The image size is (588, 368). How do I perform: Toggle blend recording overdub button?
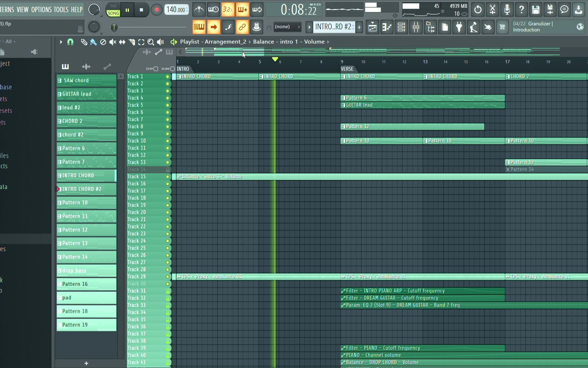(243, 10)
